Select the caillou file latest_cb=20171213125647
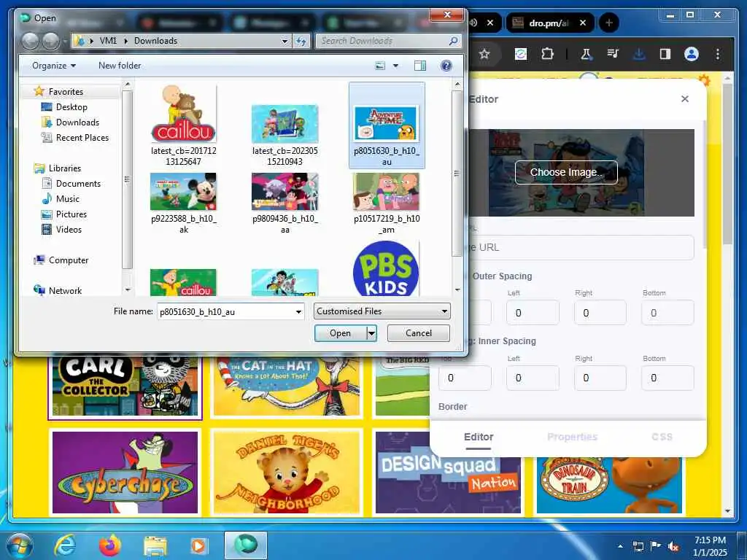 click(183, 125)
